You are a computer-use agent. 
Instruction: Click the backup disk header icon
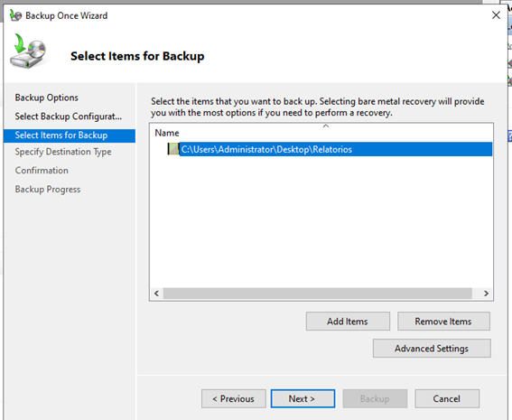coord(28,51)
